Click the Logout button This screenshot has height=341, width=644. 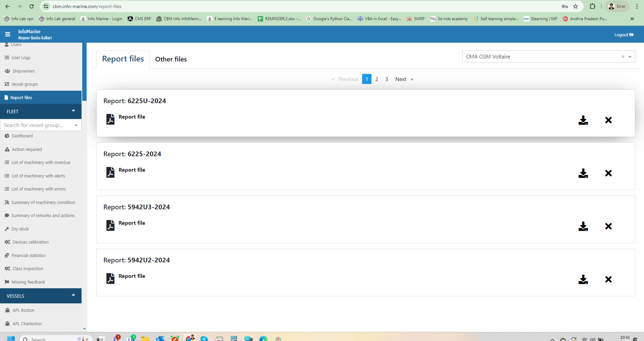click(624, 35)
